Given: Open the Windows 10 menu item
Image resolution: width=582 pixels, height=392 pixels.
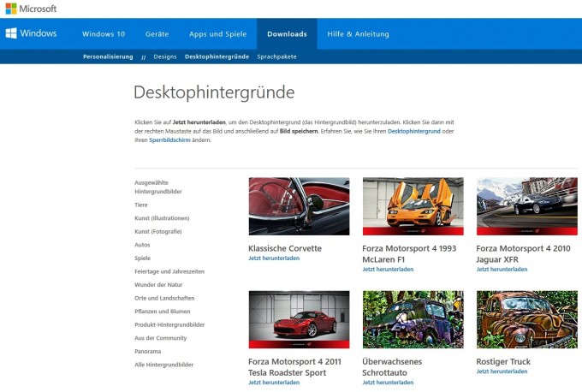Looking at the screenshot, I should (x=104, y=34).
